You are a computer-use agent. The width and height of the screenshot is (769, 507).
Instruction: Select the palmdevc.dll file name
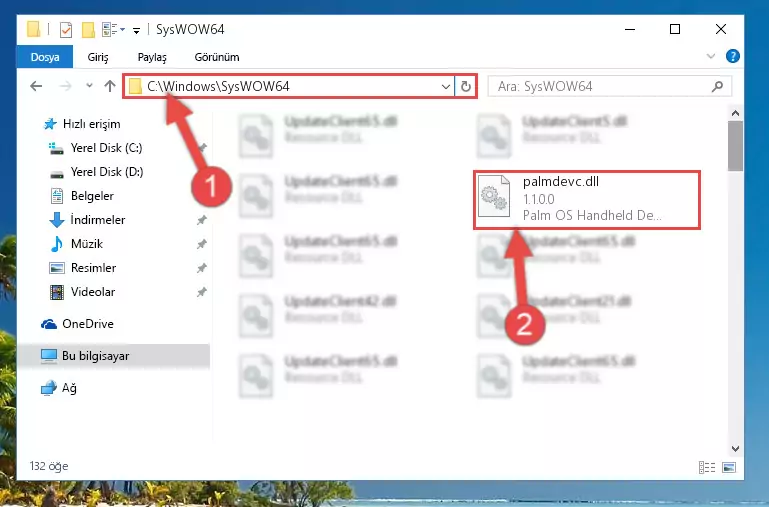click(561, 182)
